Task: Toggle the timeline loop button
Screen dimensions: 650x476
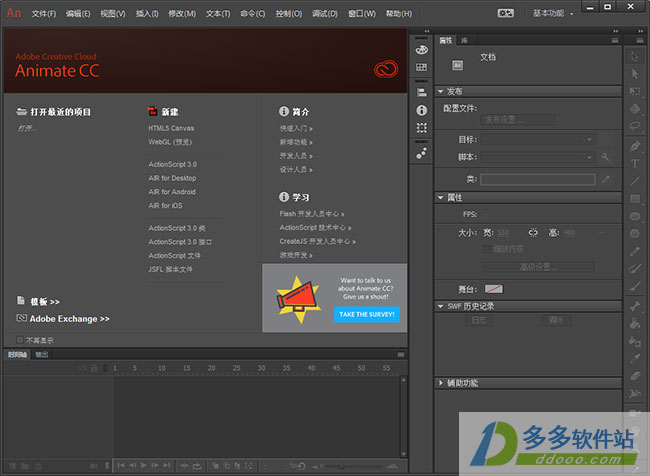Action: coord(197,466)
